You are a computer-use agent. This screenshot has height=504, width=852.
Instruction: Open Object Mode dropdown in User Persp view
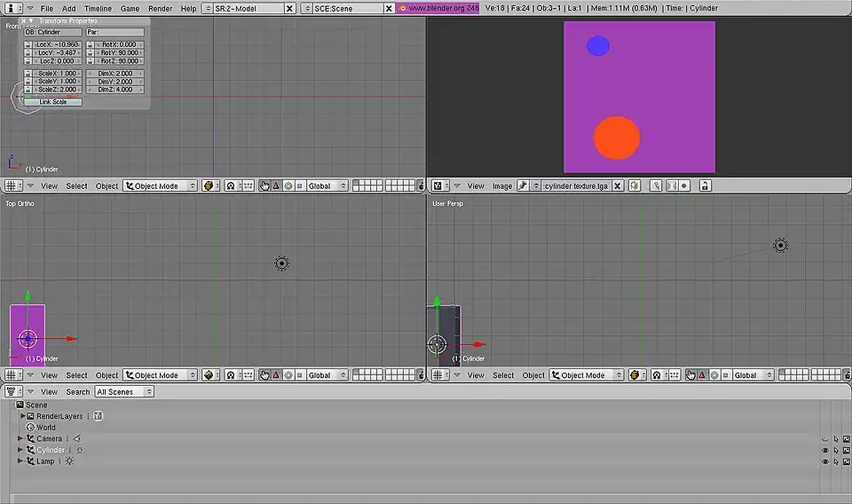click(588, 375)
